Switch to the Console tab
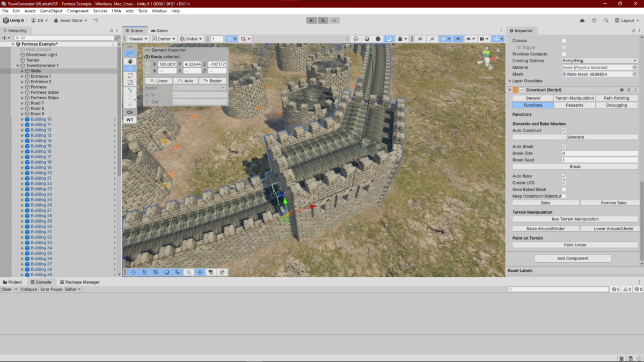The width and height of the screenshot is (644, 362). 41,282
